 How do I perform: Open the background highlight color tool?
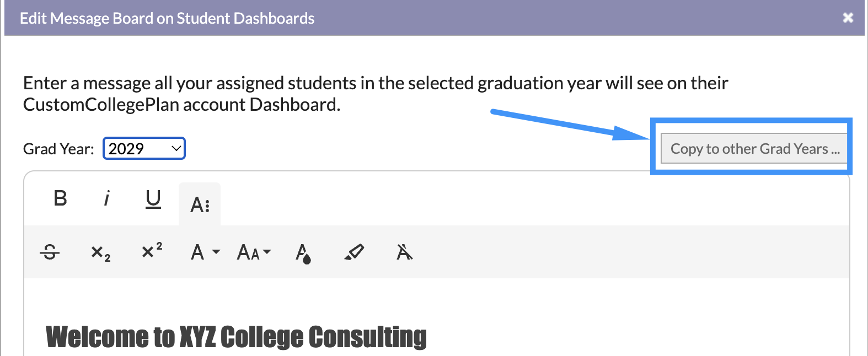point(354,252)
